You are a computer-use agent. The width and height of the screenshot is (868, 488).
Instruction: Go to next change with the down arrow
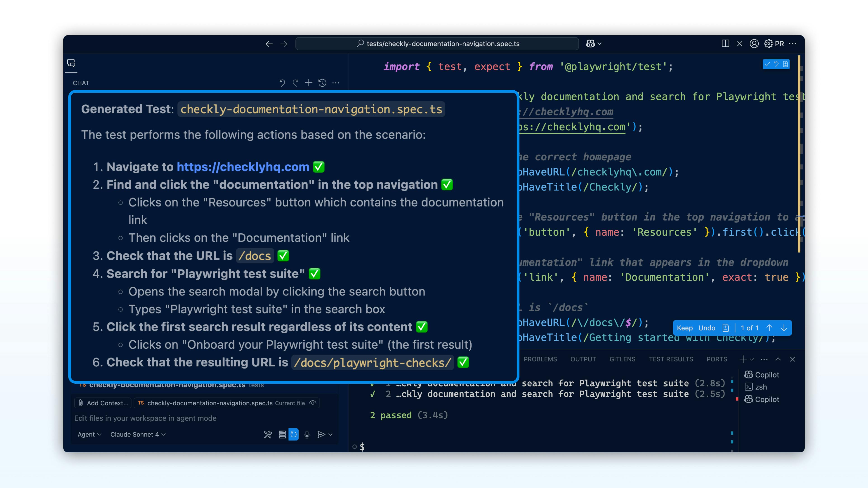click(x=784, y=328)
